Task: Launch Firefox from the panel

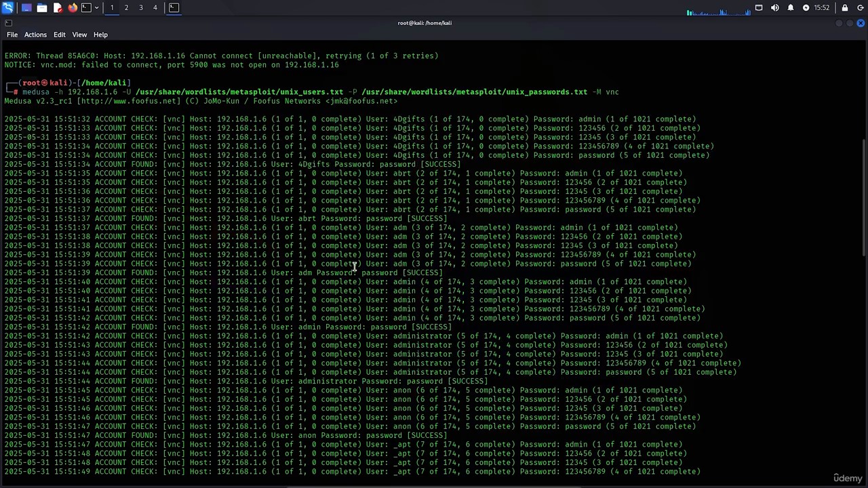Action: point(73,7)
